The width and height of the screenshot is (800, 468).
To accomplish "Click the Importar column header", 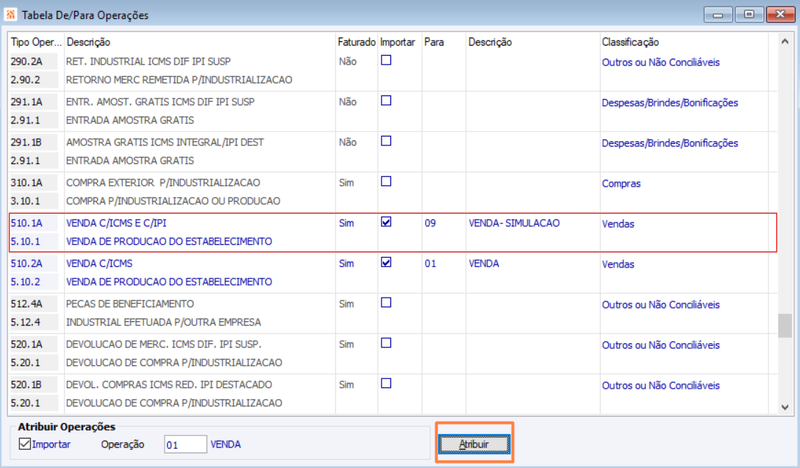I will [x=397, y=42].
